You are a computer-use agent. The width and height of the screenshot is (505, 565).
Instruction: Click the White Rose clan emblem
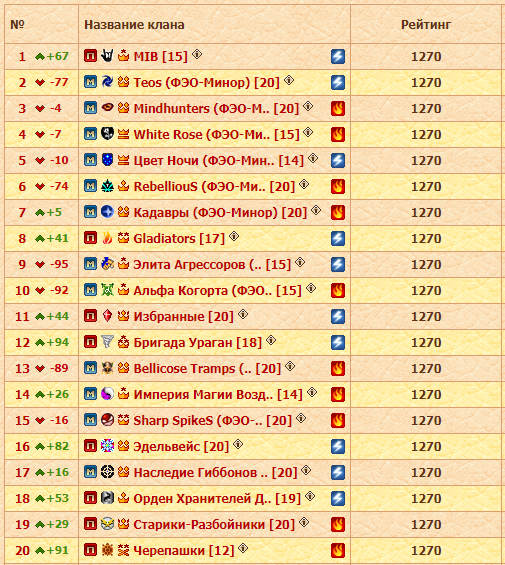pos(107,134)
